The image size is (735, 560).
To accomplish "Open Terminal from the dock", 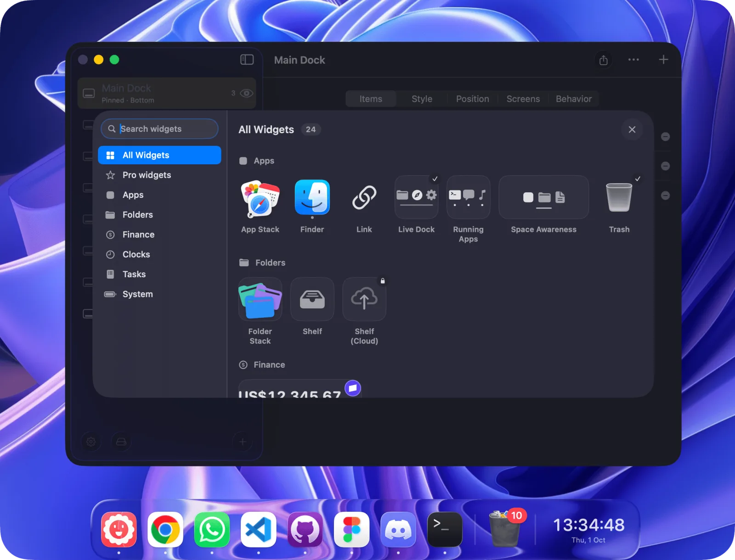I will pos(445,530).
